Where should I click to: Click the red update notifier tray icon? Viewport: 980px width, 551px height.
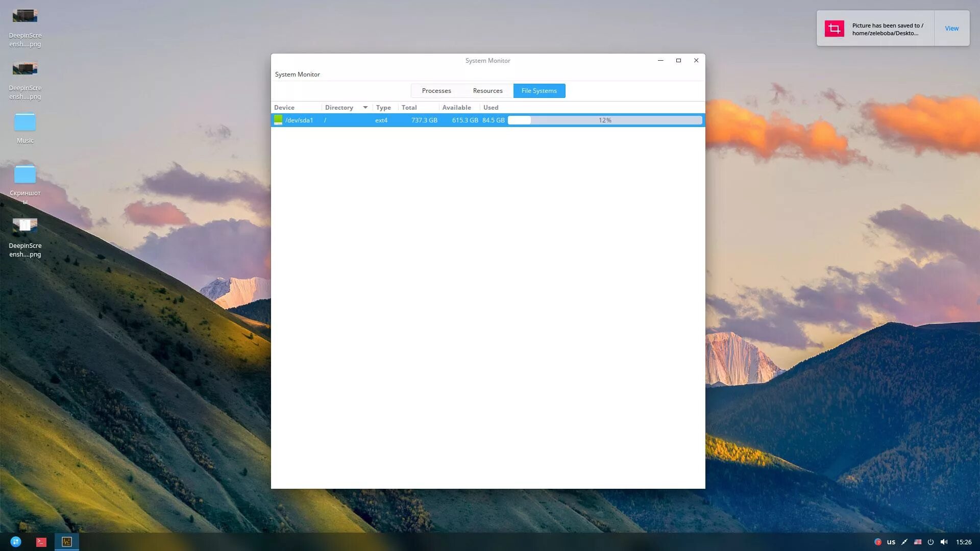tap(877, 542)
